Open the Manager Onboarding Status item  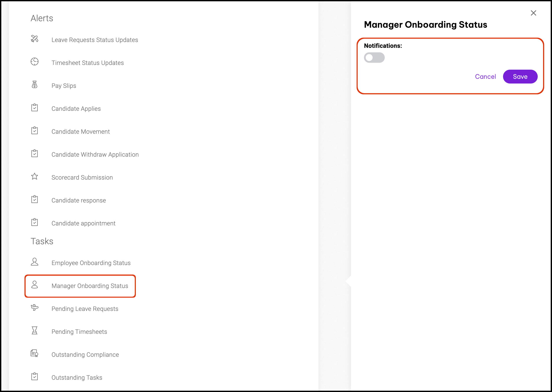(x=90, y=286)
